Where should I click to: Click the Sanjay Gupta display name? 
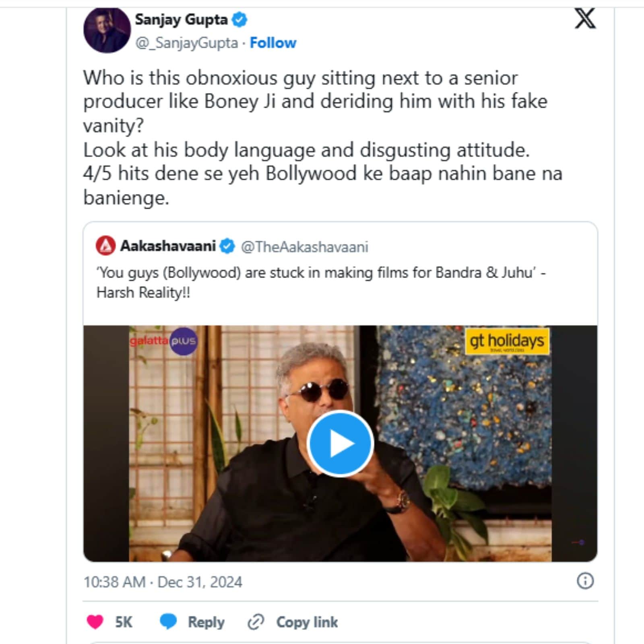pos(181,19)
